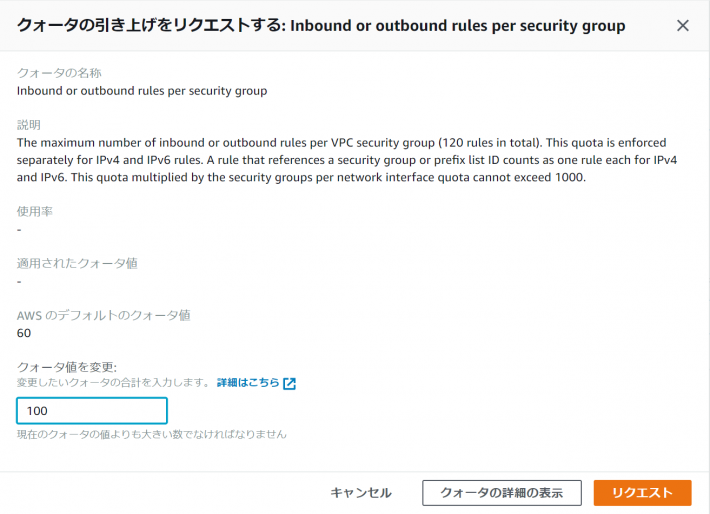The image size is (710, 514).
Task: Click the AWS のデフォルトのクォータ値 label
Action: tap(103, 316)
